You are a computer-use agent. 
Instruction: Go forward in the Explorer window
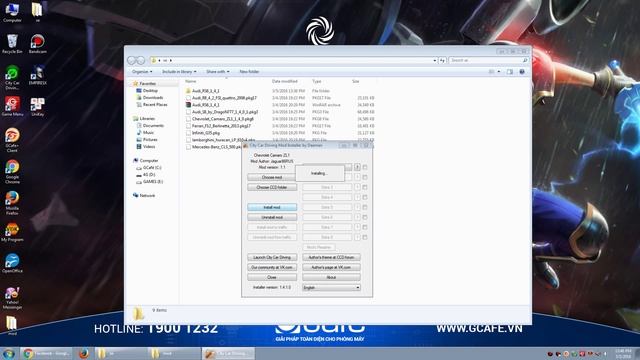coord(140,60)
